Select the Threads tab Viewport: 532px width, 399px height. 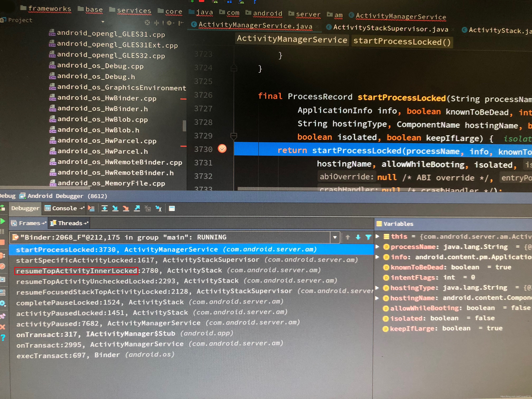tap(69, 223)
